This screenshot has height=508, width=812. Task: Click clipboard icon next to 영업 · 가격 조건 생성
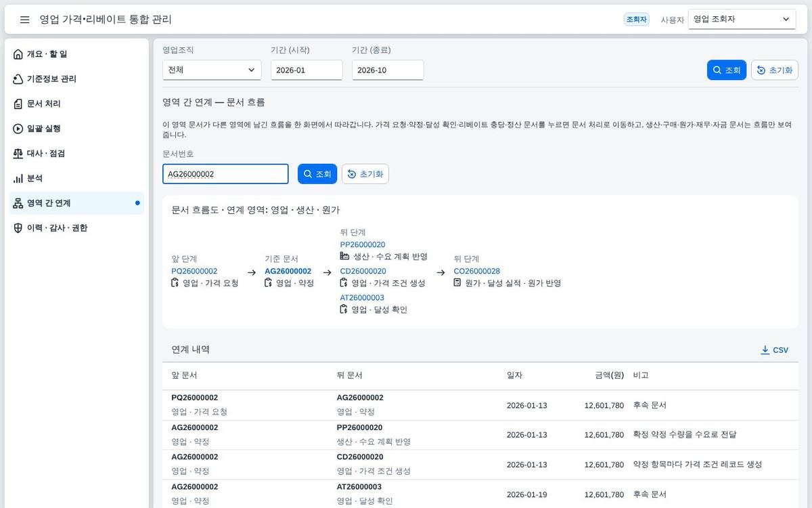[x=344, y=283]
